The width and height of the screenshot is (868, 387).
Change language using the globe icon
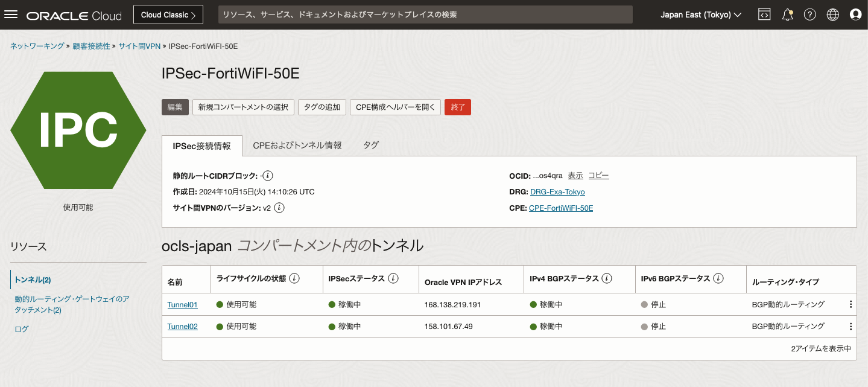coord(832,14)
